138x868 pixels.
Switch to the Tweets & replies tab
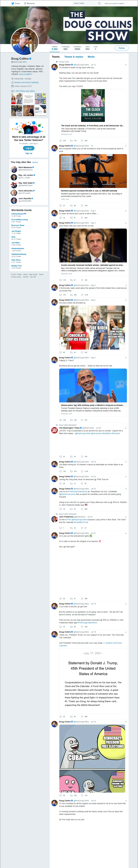(74, 57)
